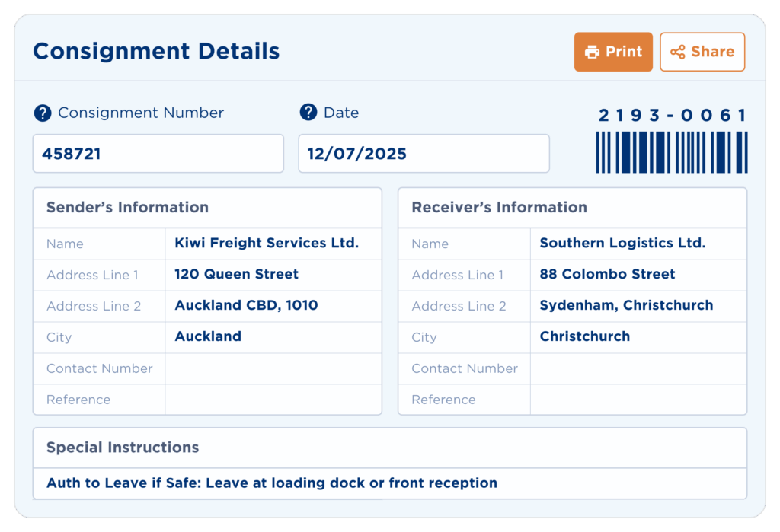
Task: Click the Share button label
Action: point(712,52)
